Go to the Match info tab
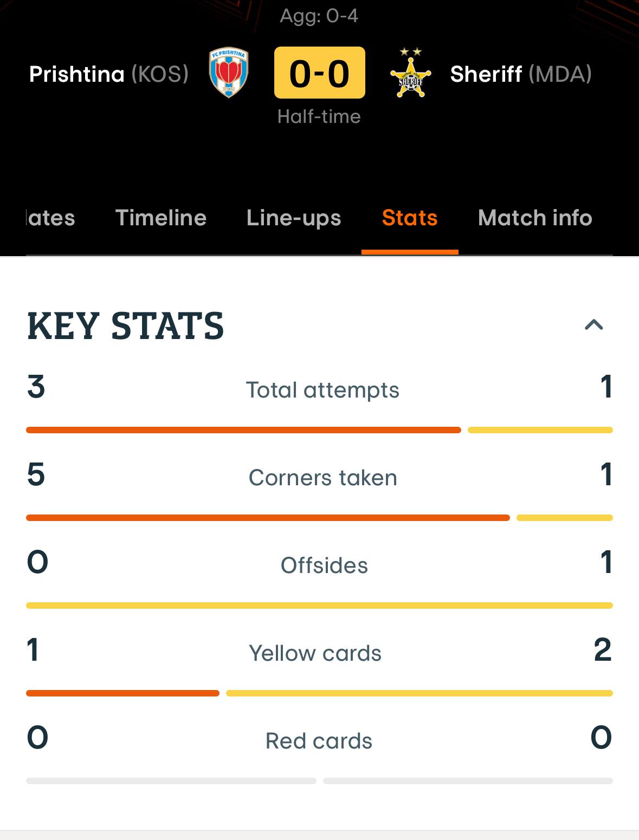 coord(535,218)
